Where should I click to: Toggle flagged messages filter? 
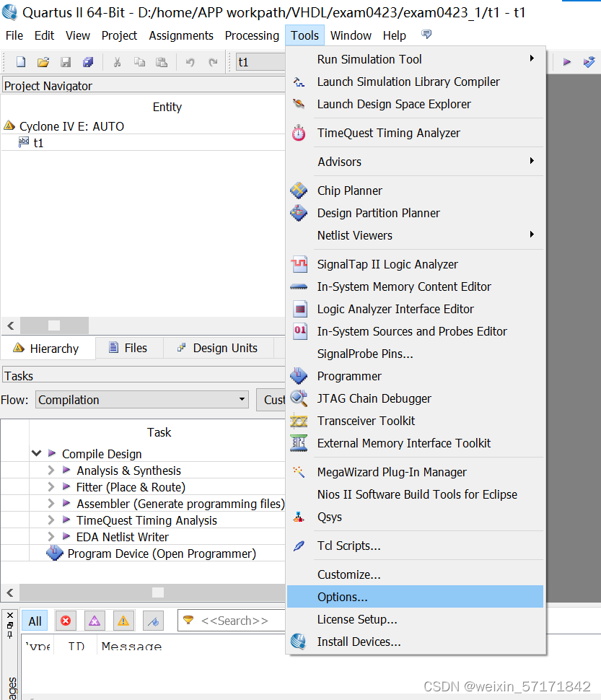153,621
